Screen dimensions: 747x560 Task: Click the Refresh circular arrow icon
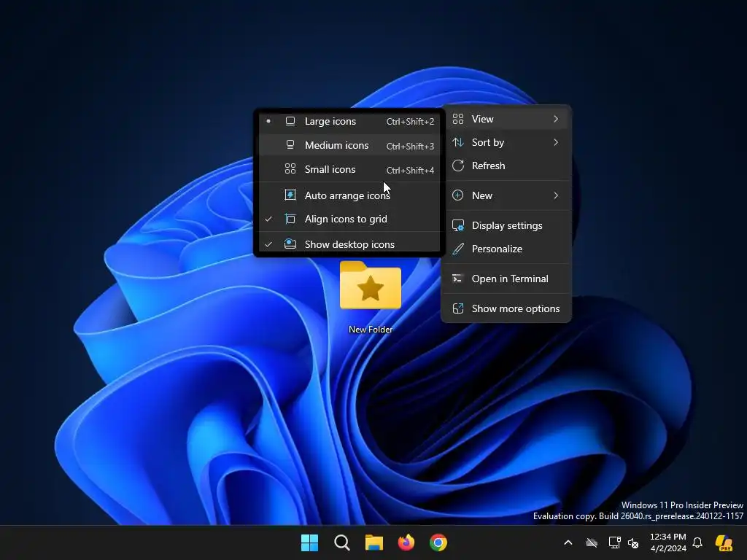(458, 166)
